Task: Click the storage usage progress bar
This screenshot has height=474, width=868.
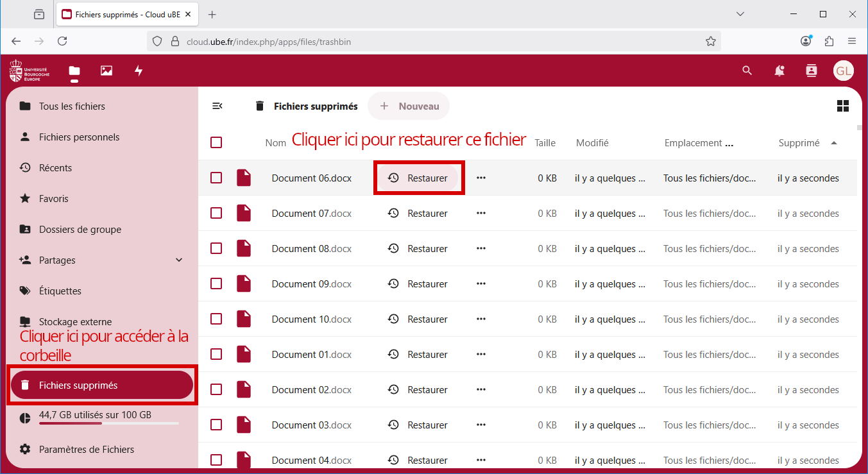Action: pyautogui.click(x=108, y=423)
